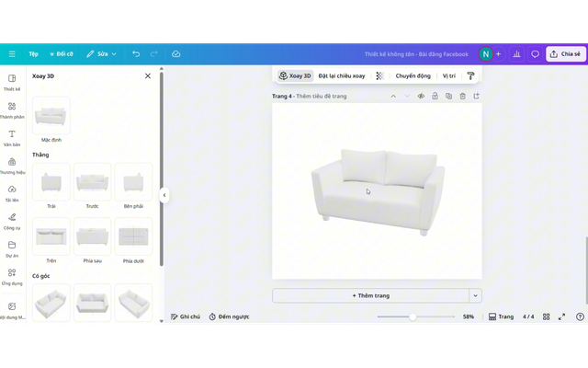Select the Mặc định default rotation thumbnail

pyautogui.click(x=51, y=115)
